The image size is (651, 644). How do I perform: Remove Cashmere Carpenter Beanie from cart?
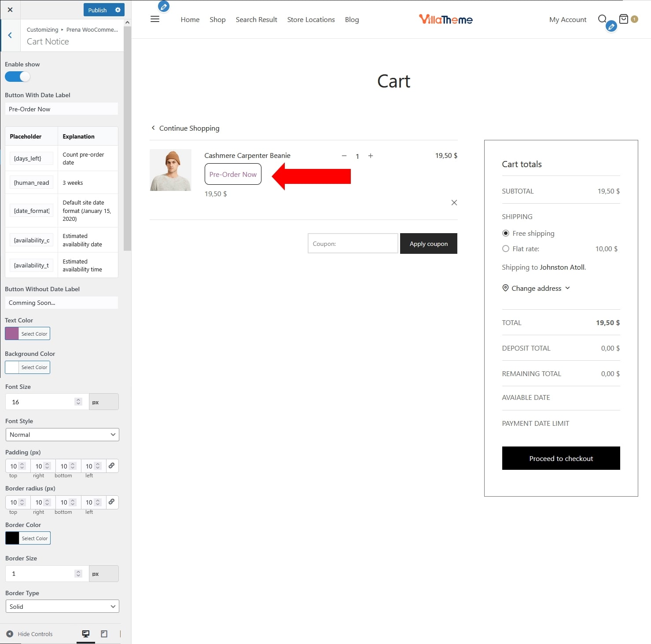click(454, 203)
